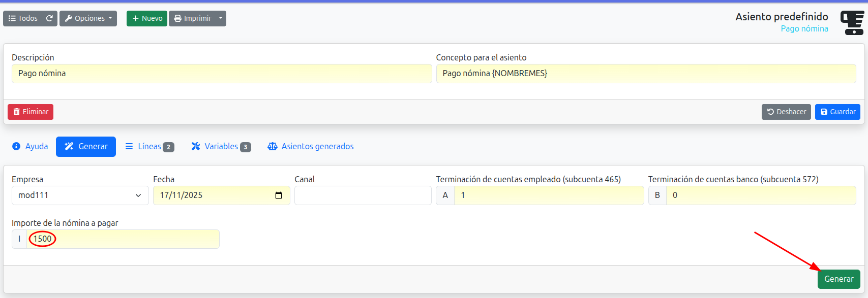Click the list icon on the Todos button
Viewport: 868px width, 298px height.
(x=12, y=18)
